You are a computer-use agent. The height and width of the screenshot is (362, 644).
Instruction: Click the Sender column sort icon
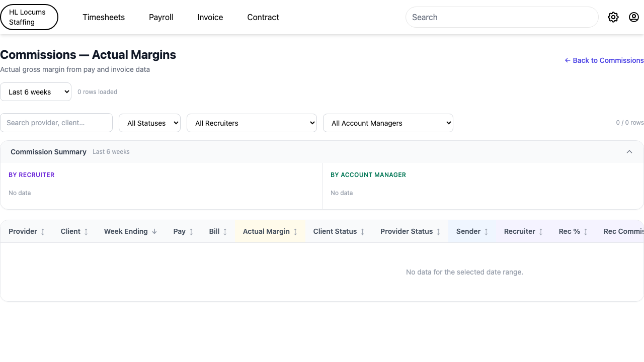(x=486, y=232)
